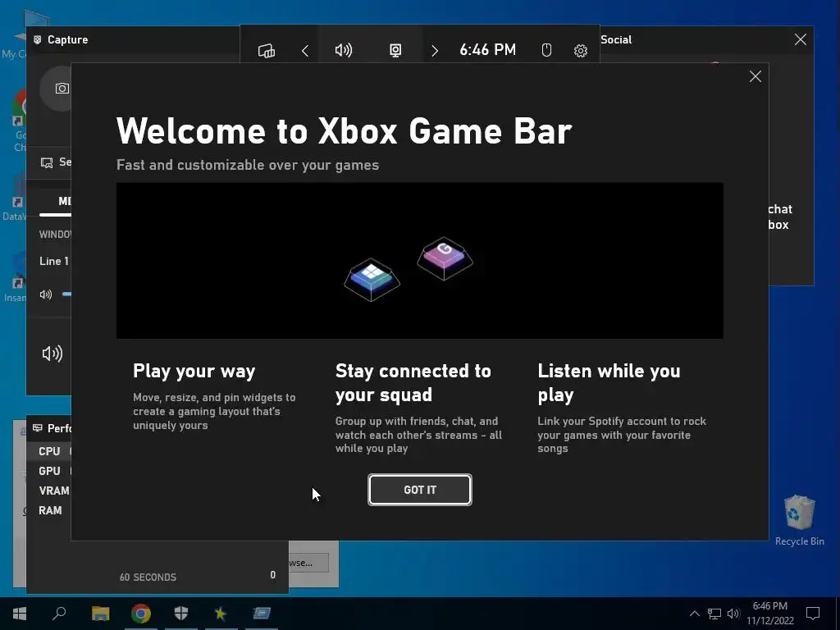This screenshot has width=840, height=630.
Task: Toggle the Audio widget in Game Bar
Action: [344, 50]
